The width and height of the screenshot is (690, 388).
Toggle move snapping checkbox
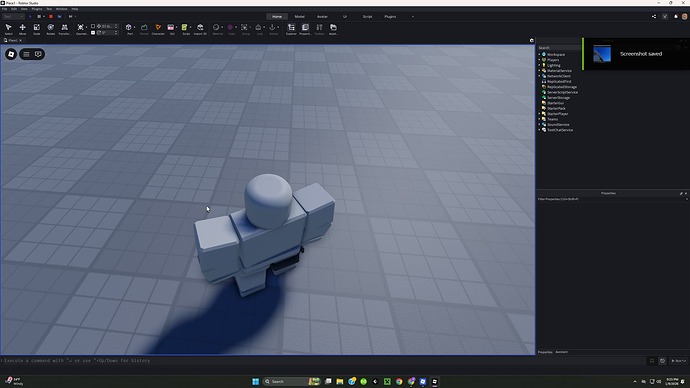coord(93,26)
